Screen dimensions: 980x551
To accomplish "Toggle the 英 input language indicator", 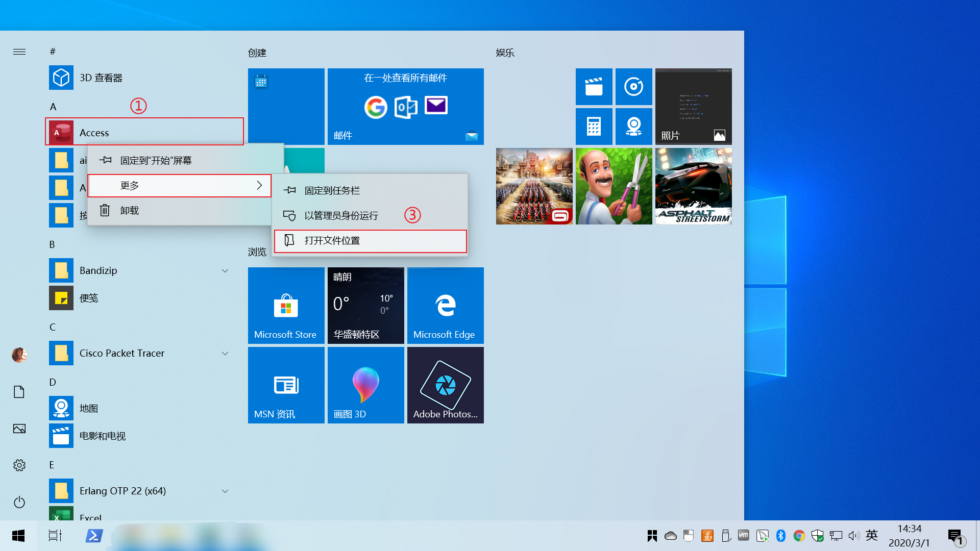I will click(x=871, y=535).
